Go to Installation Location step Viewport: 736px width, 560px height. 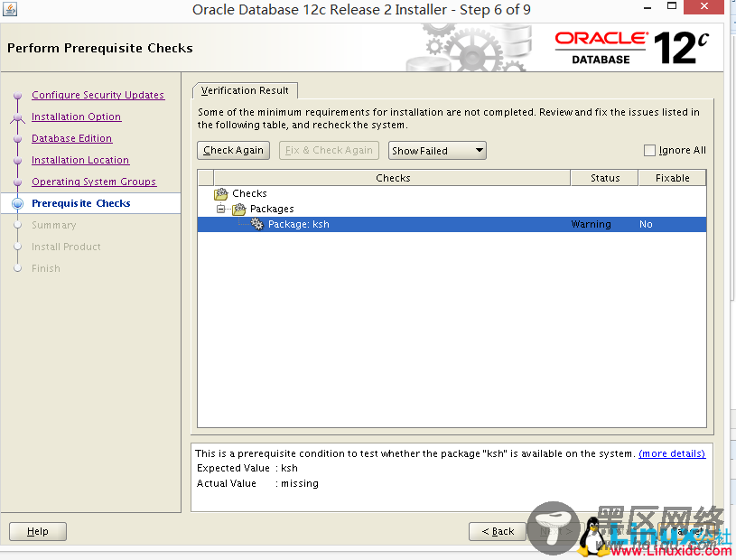(80, 160)
